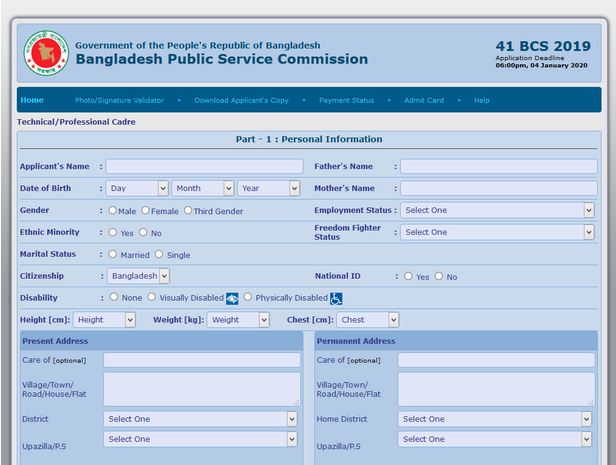
Task: Select the Male gender radio button
Action: tap(112, 210)
